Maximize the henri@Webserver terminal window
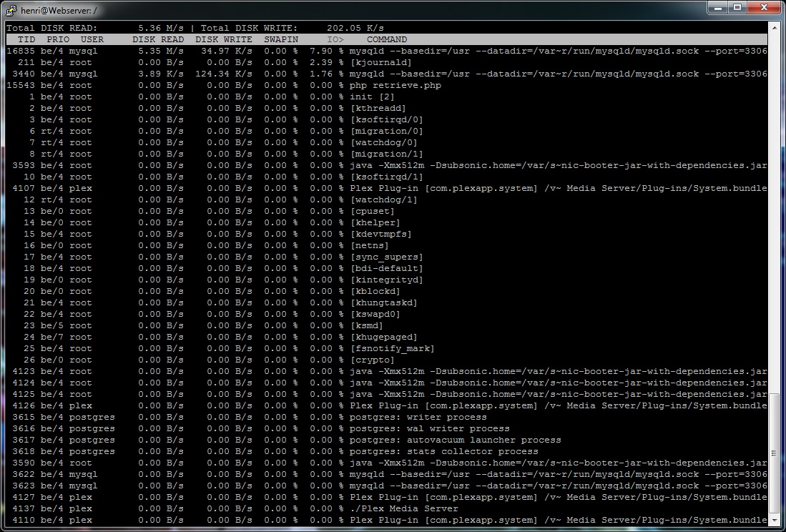Viewport: 786px width, 532px height. pyautogui.click(x=737, y=7)
